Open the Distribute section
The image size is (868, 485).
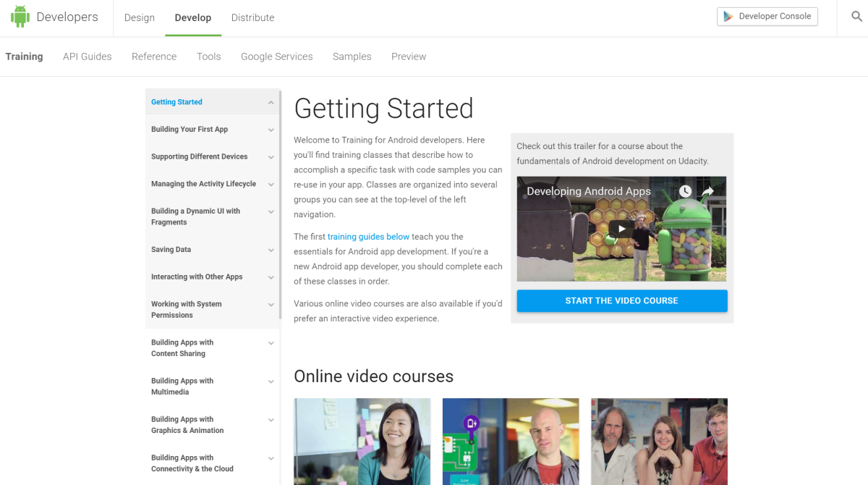click(252, 17)
